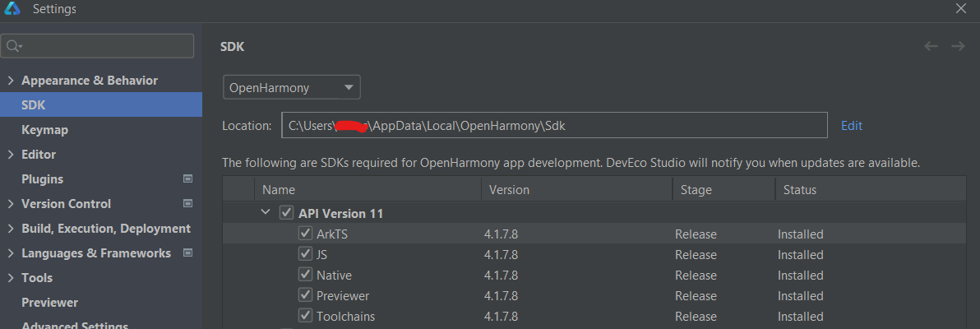Collapse the API Version 11 tree node
Image resolution: width=980 pixels, height=329 pixels.
(x=266, y=213)
